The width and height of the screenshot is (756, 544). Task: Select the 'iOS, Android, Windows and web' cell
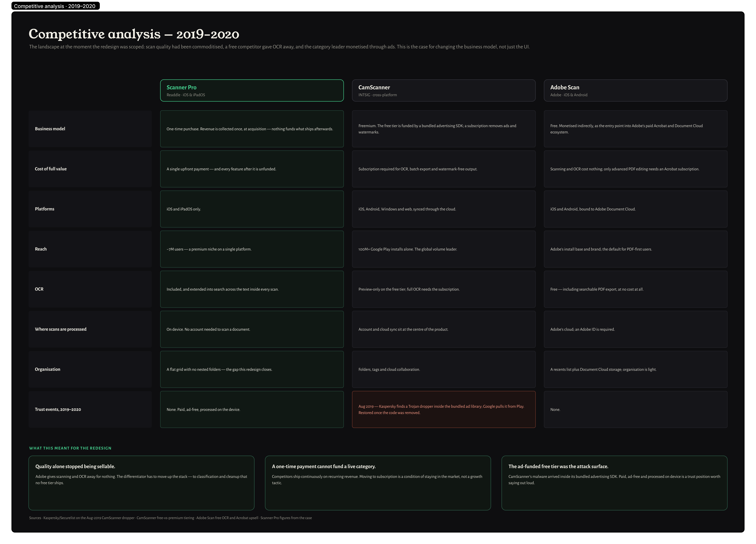pos(444,209)
